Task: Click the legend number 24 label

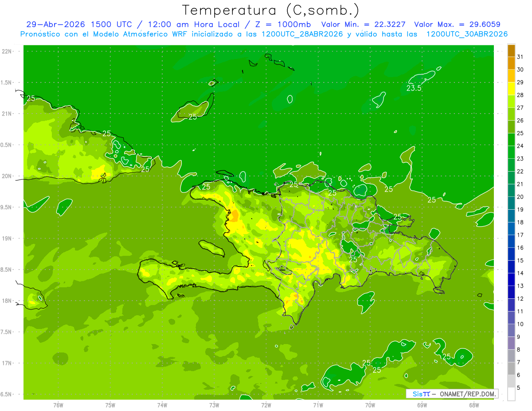Action: 520,146
